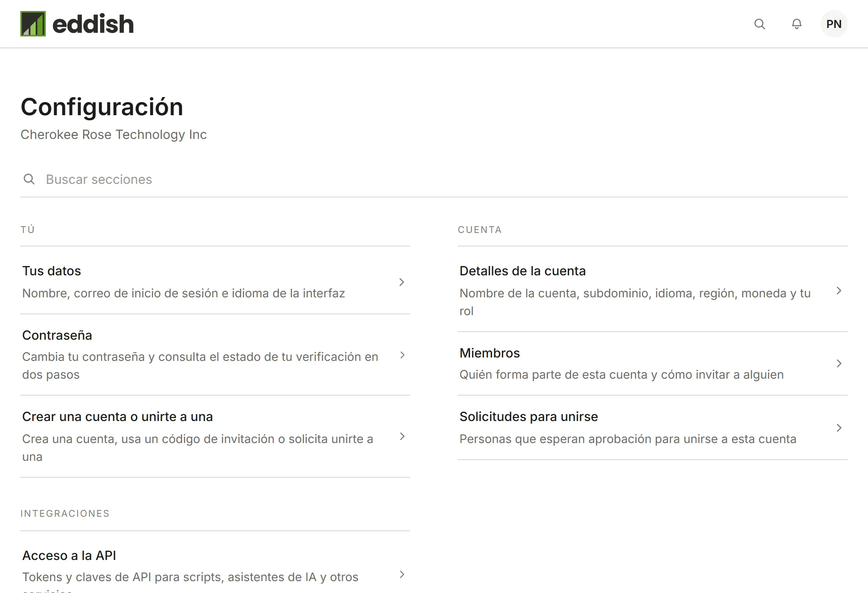This screenshot has height=593, width=868.
Task: Click description 'Cambia tu contraseña y consulta'
Action: tap(200, 366)
